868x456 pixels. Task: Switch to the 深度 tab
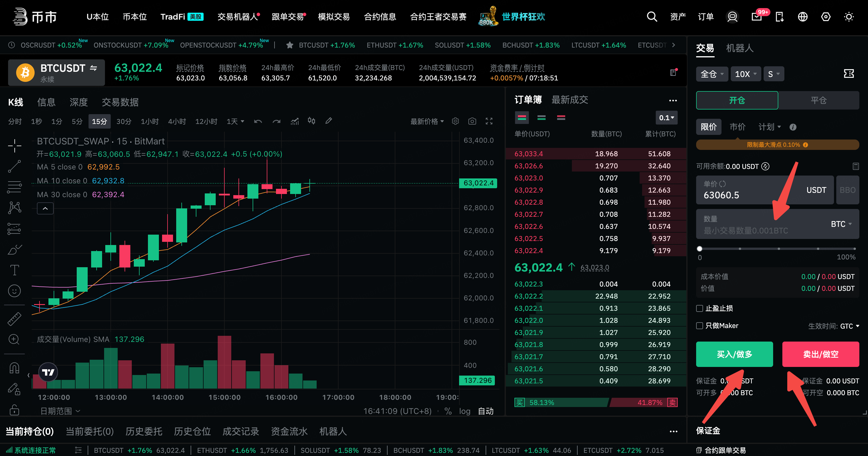point(78,102)
